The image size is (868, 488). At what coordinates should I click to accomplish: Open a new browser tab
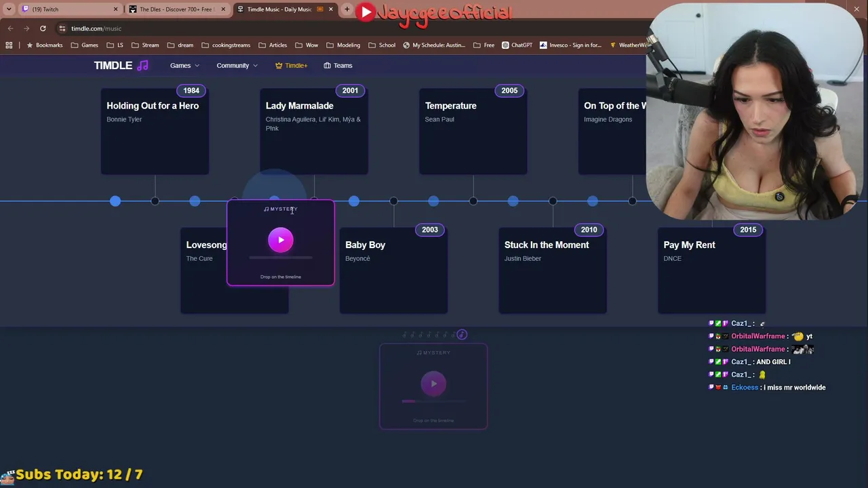pos(347,9)
